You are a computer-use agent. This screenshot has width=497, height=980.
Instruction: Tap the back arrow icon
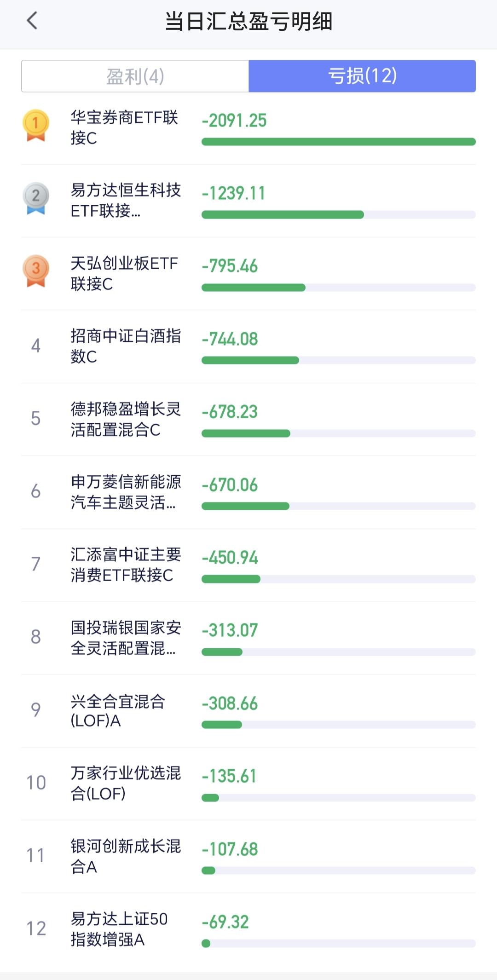point(32,21)
